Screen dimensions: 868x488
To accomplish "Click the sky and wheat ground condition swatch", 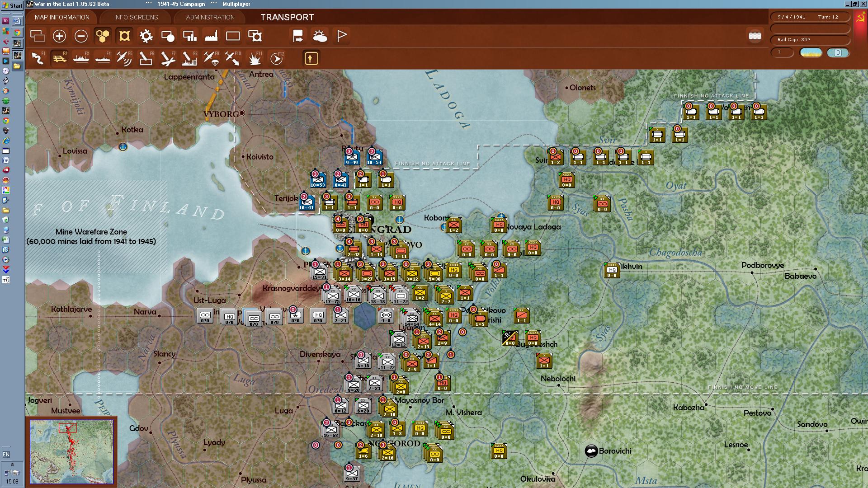I will [811, 52].
